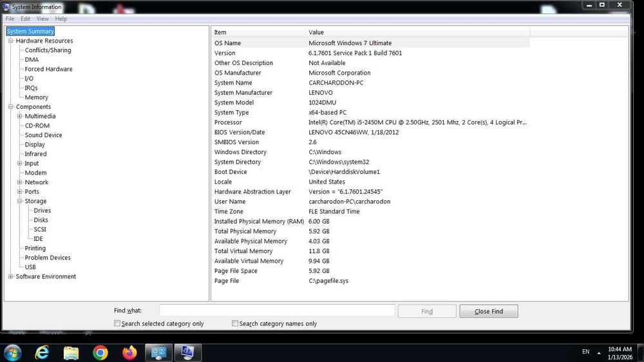
Task: Launch Internet Explorer from the taskbar
Action: pyautogui.click(x=42, y=352)
